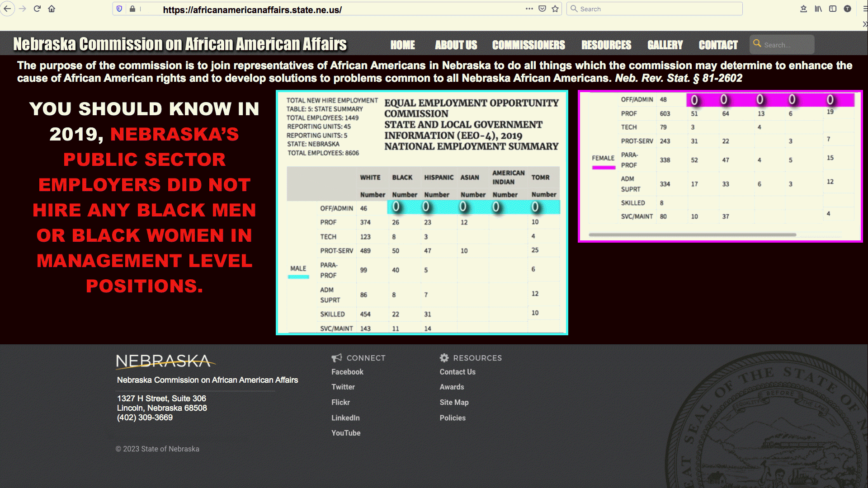868x488 pixels.
Task: Click the female employment table image
Action: (720, 166)
